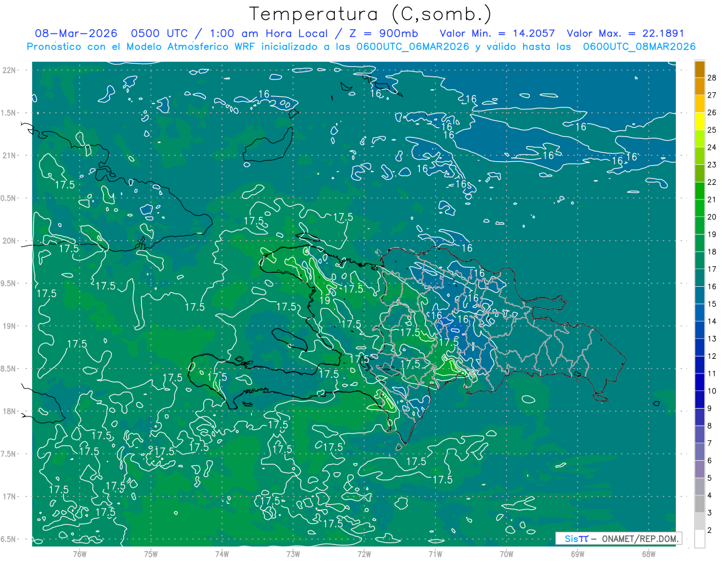Click the color scale label '20'

[712, 217]
